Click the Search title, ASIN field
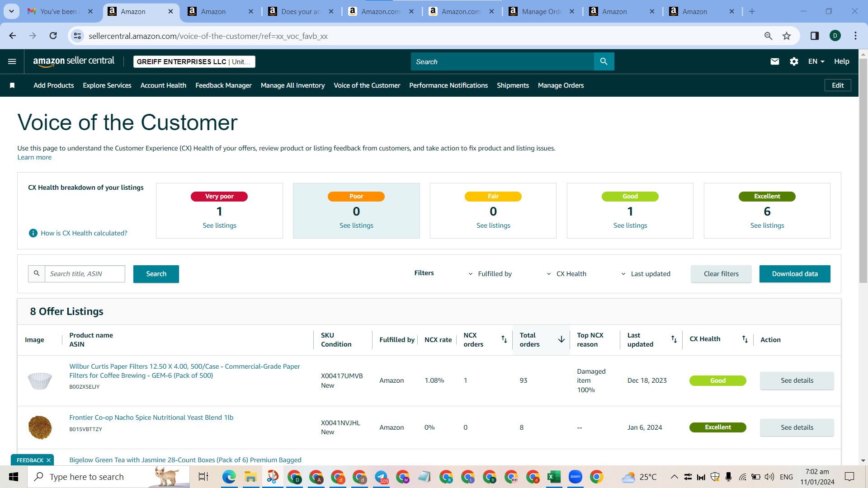Image resolution: width=868 pixels, height=488 pixels. pos(85,274)
